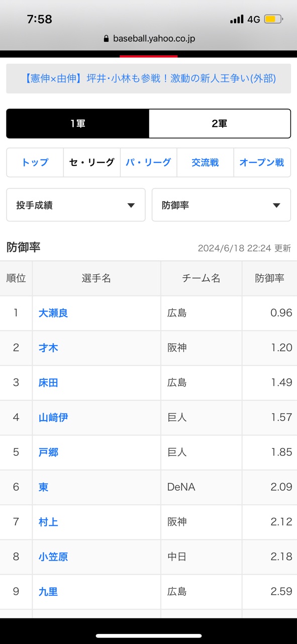Open player 大瀬良 profile link
The image size is (297, 644).
click(x=53, y=313)
